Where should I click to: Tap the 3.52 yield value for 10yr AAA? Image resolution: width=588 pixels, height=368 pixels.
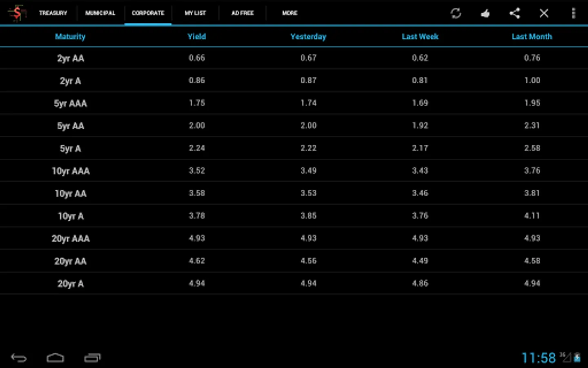[197, 171]
